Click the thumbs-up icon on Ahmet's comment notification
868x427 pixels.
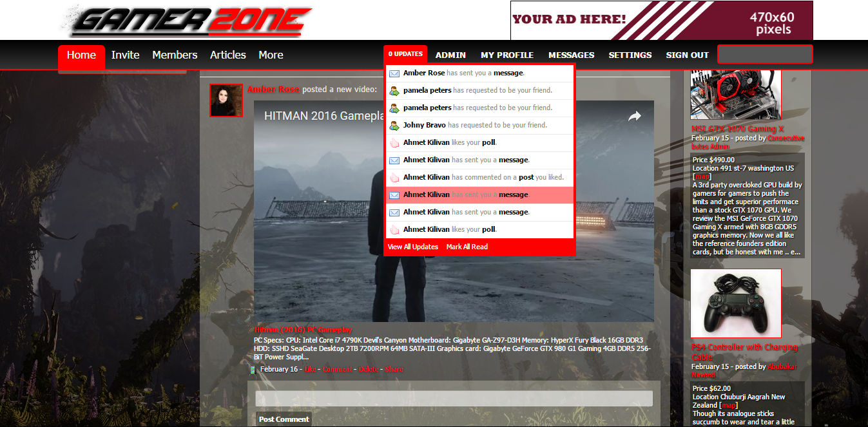[394, 178]
